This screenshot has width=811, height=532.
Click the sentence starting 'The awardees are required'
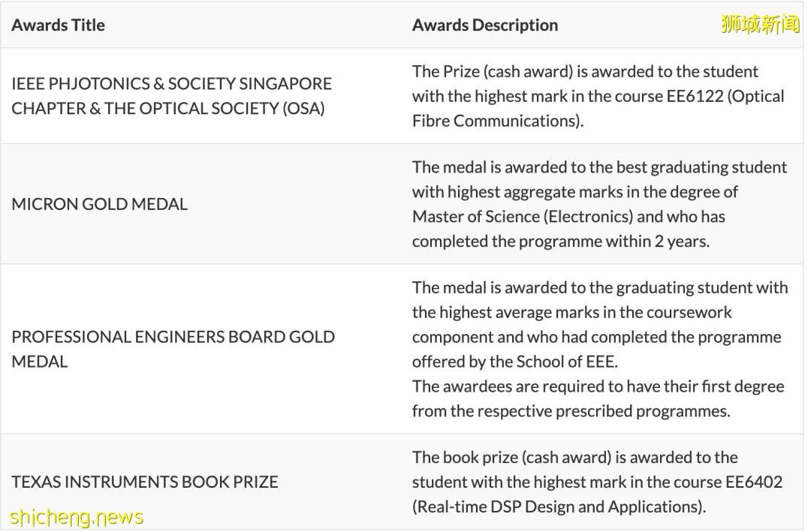(598, 386)
